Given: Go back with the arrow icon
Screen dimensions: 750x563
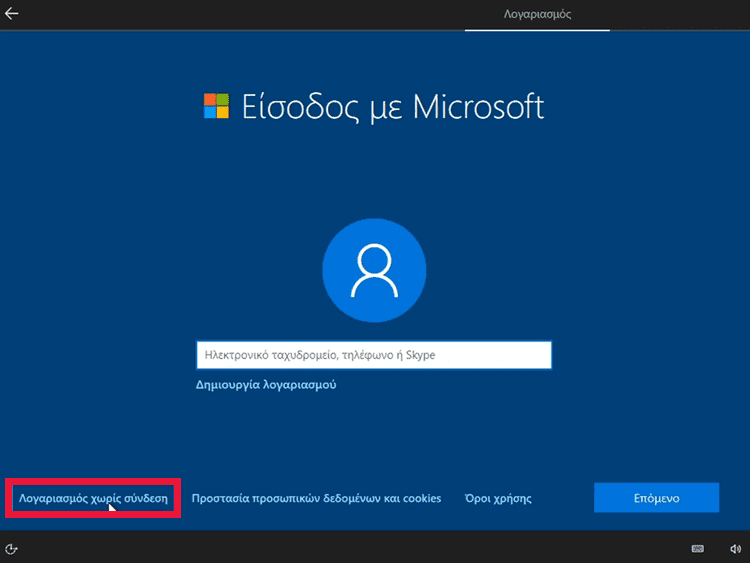Looking at the screenshot, I should pos(11,13).
